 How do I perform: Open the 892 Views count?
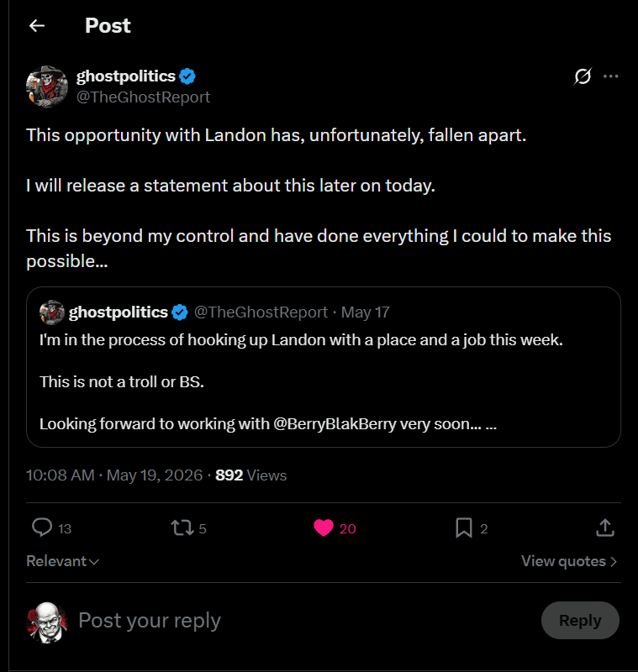pos(250,475)
